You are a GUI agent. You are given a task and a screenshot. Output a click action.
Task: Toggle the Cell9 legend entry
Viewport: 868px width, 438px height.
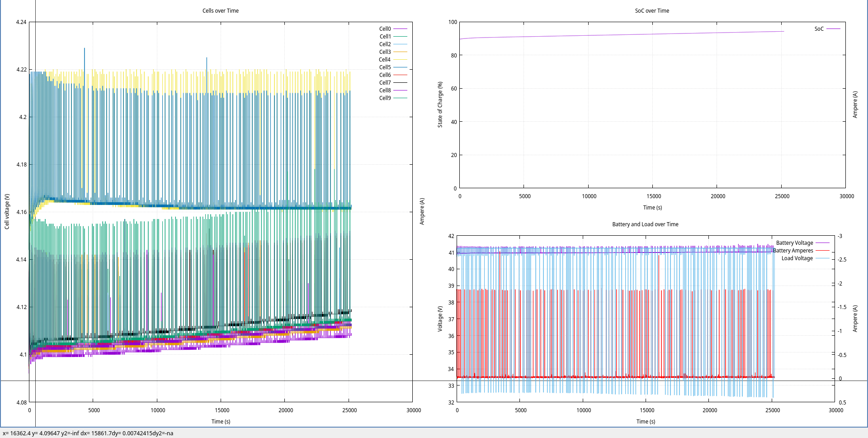(393, 98)
